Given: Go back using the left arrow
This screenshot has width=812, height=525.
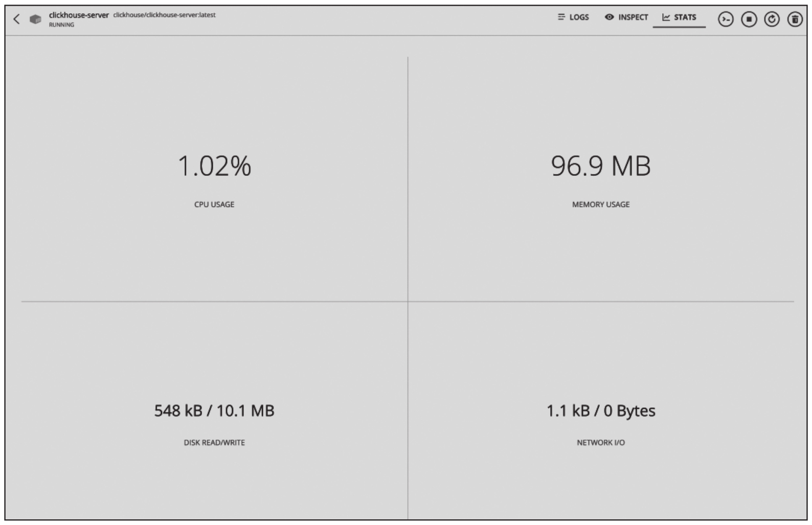Looking at the screenshot, I should click(x=16, y=19).
